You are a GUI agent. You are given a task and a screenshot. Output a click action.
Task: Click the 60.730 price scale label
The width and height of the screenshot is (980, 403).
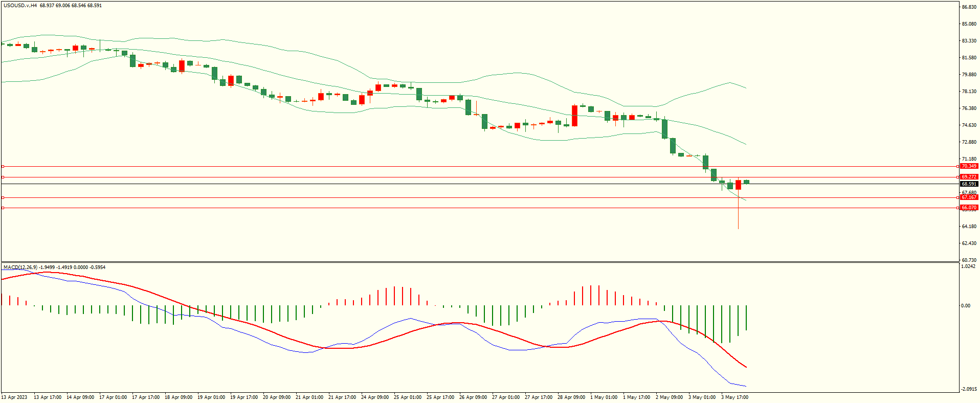click(969, 260)
